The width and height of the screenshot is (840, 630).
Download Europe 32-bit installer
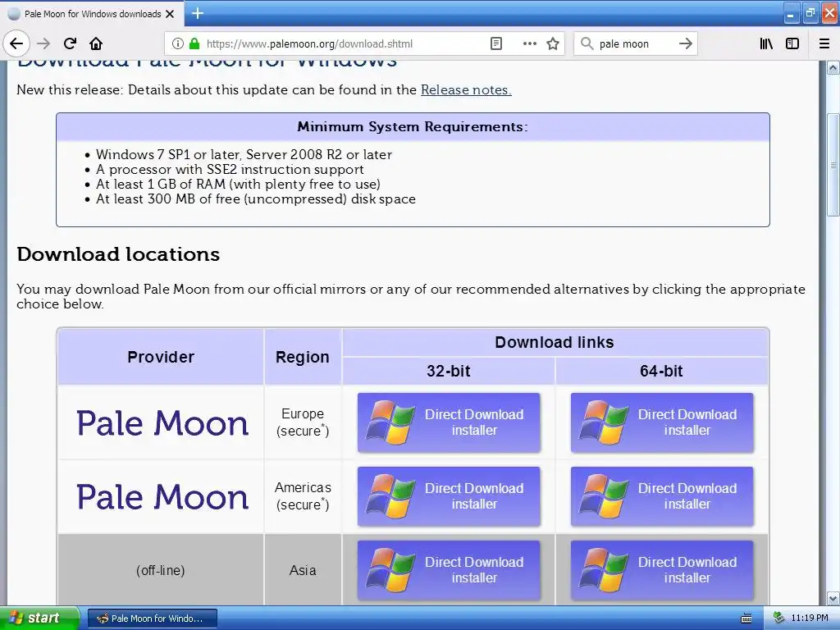(449, 422)
